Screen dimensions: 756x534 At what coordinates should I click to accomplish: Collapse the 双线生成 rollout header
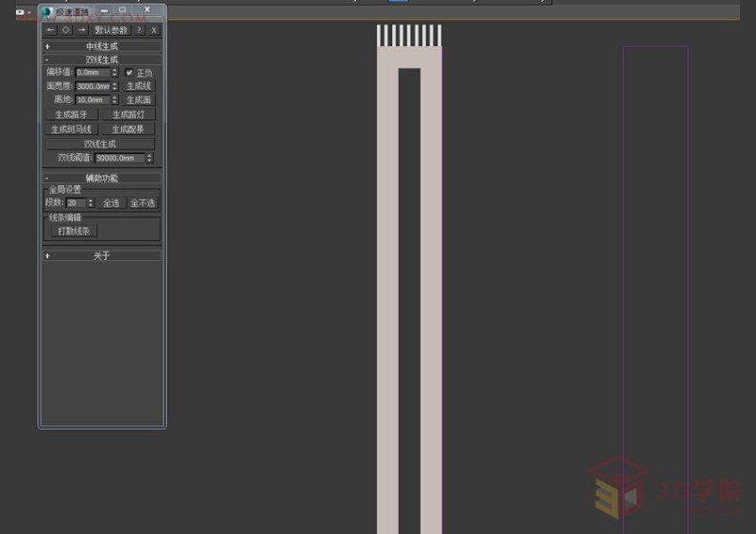(102, 60)
